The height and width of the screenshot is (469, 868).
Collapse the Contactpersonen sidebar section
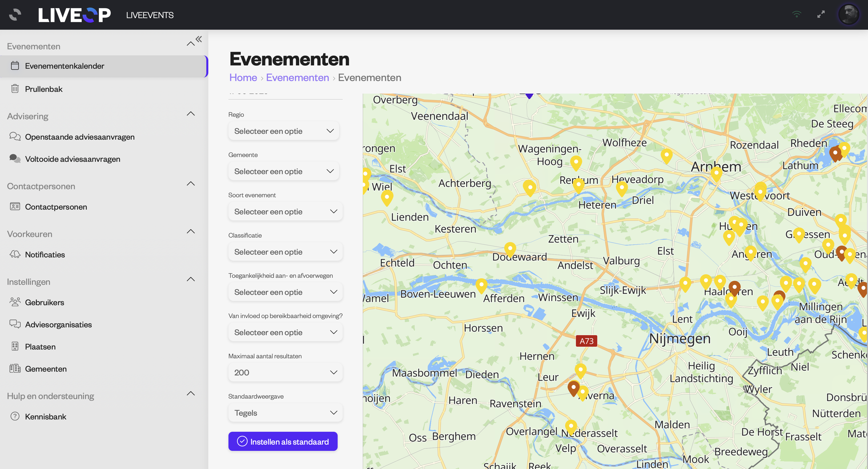pos(191,184)
